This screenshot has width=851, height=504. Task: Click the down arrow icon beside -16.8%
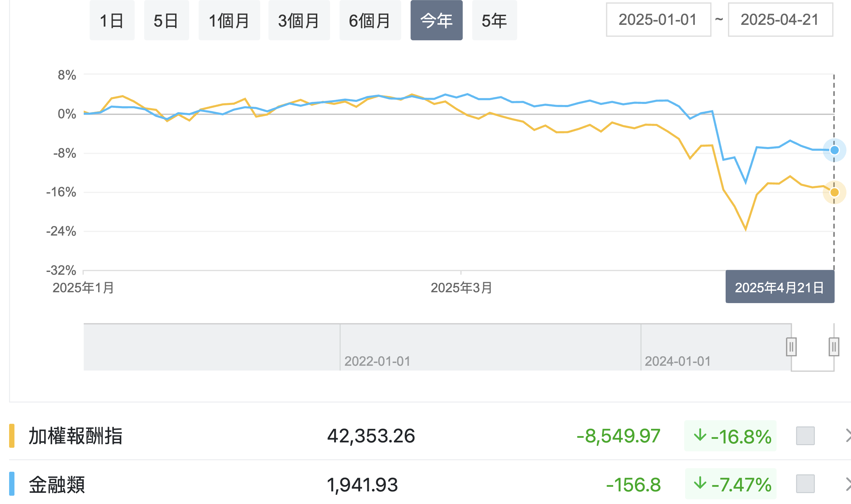(700, 435)
